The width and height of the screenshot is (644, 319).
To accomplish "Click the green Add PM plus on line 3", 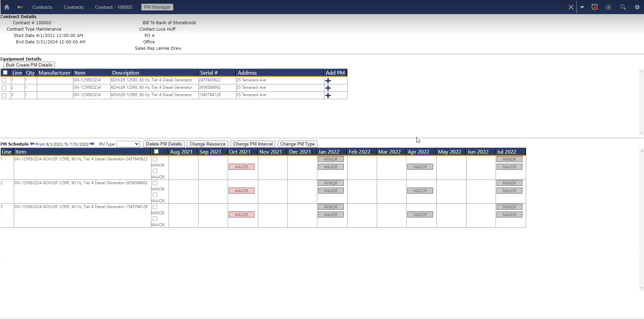I will 328,95.
